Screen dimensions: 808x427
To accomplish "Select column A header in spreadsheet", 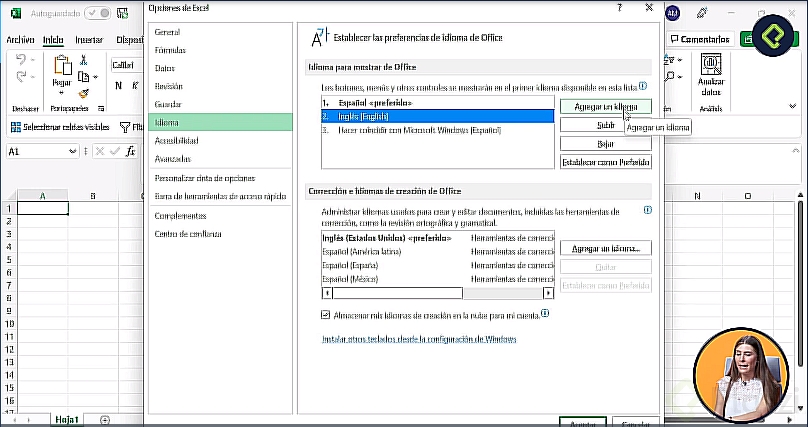I will pos(42,196).
